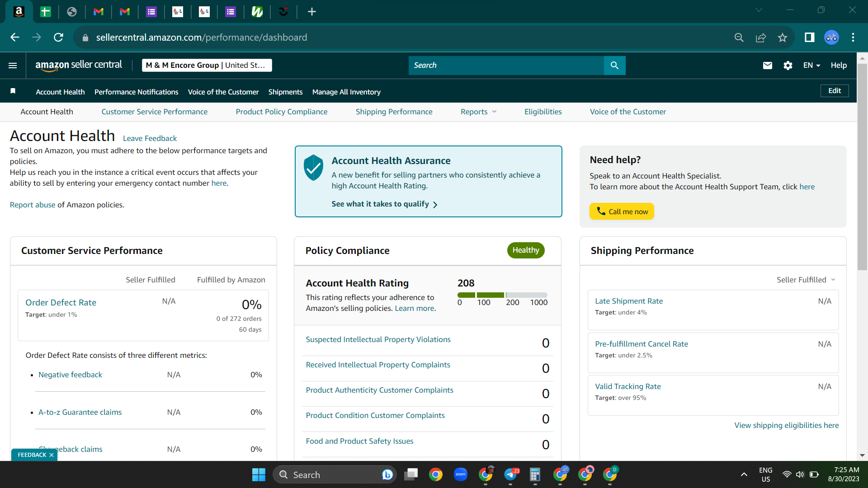868x488 pixels.
Task: Select the Shipping Performance tab
Action: [394, 112]
